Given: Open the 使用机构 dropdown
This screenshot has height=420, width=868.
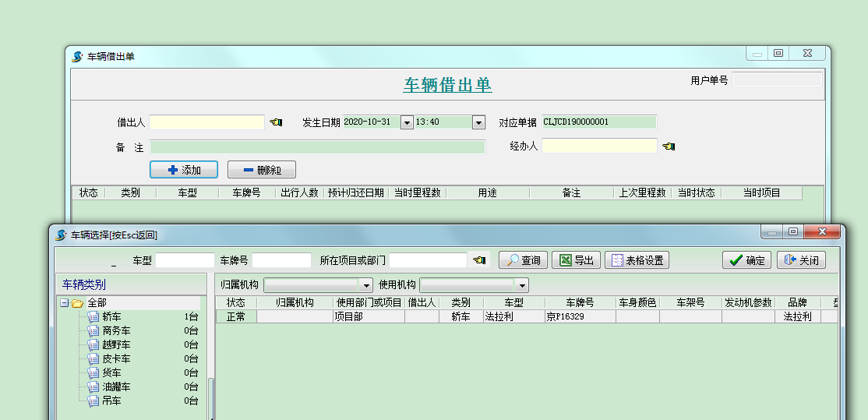Looking at the screenshot, I should pyautogui.click(x=522, y=285).
